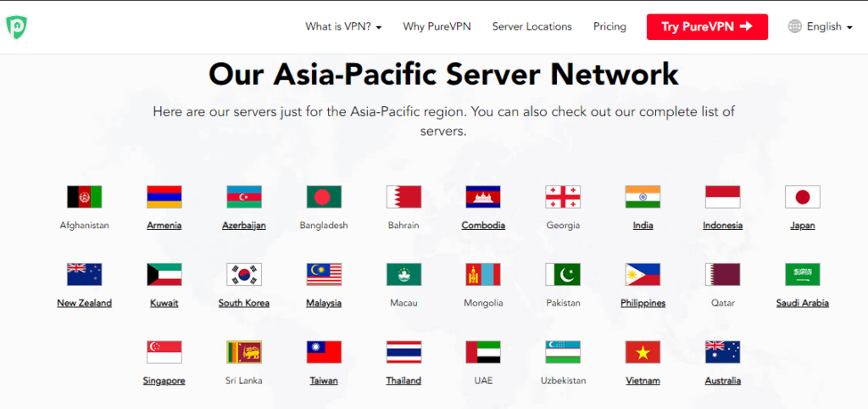Click the New Zealand flag
Viewport: 868px width, 409px height.
point(85,274)
